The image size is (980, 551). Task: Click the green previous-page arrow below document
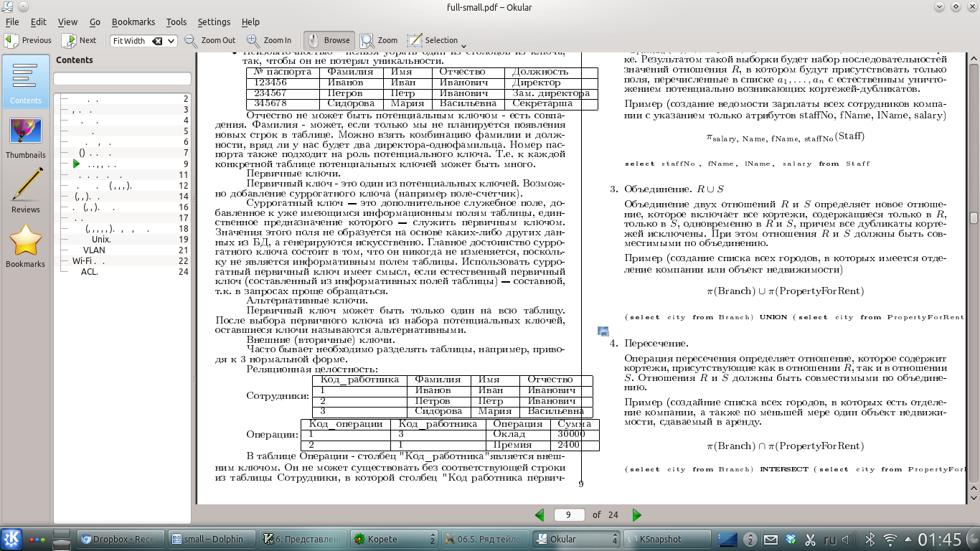coord(540,514)
